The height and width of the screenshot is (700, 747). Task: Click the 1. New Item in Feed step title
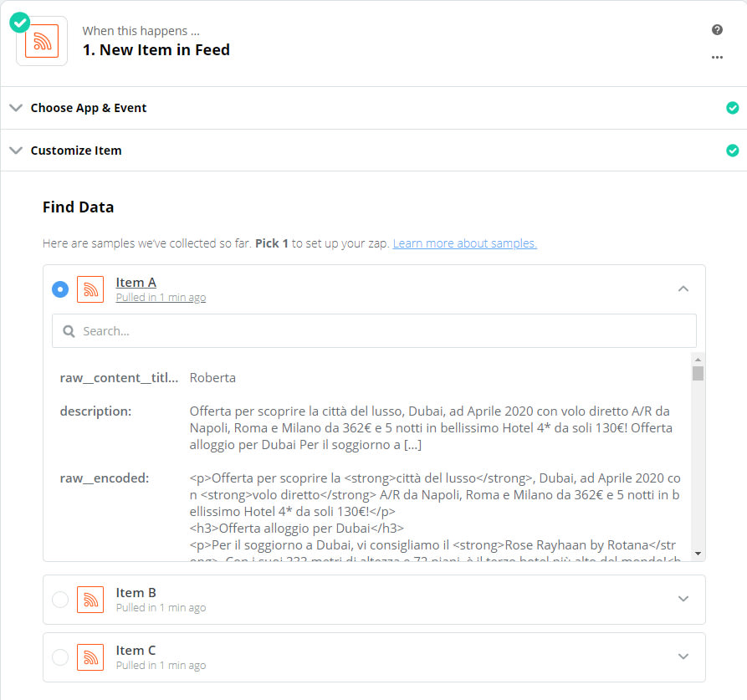[156, 49]
